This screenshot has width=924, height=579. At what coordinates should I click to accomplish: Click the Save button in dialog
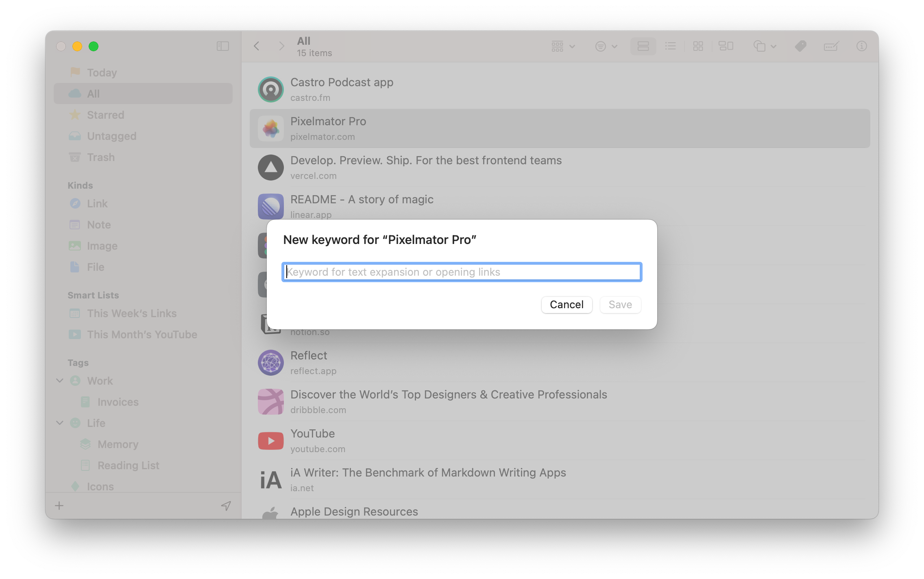[x=620, y=305]
